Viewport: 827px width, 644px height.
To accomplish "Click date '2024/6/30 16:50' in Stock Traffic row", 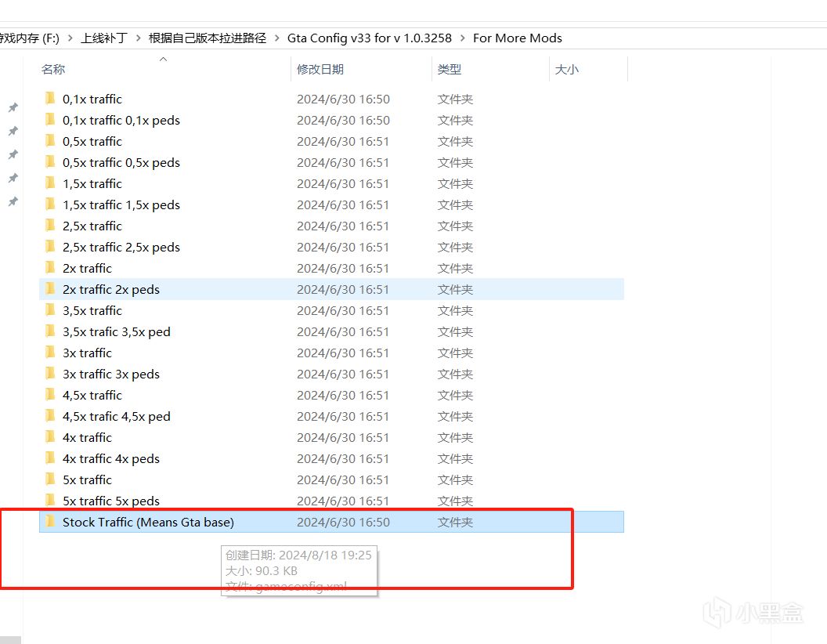I will (x=343, y=522).
